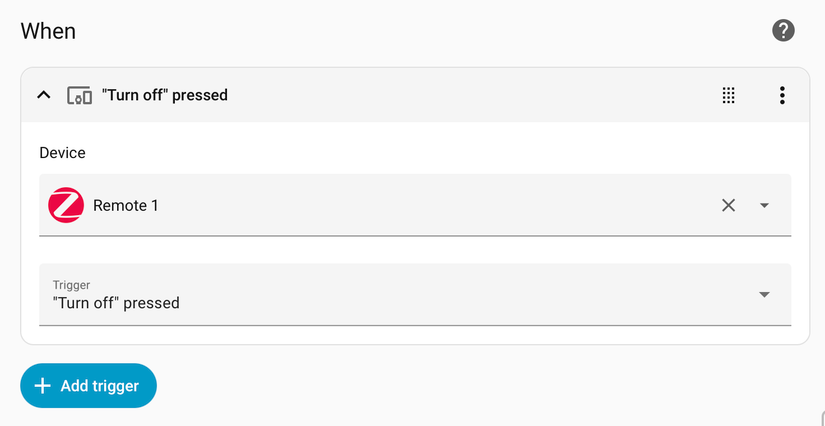This screenshot has height=426, width=825.
Task: Click the Add trigger button
Action: coord(88,385)
